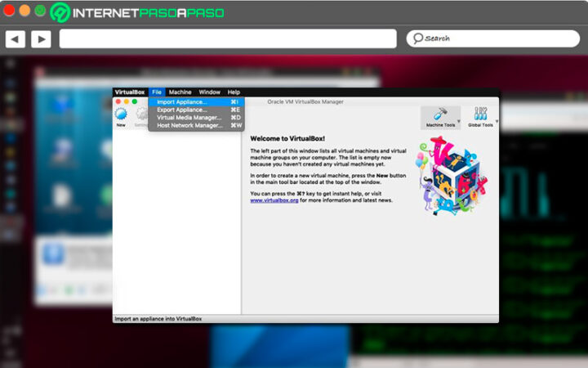Click the browser forward arrow button

pos(41,38)
